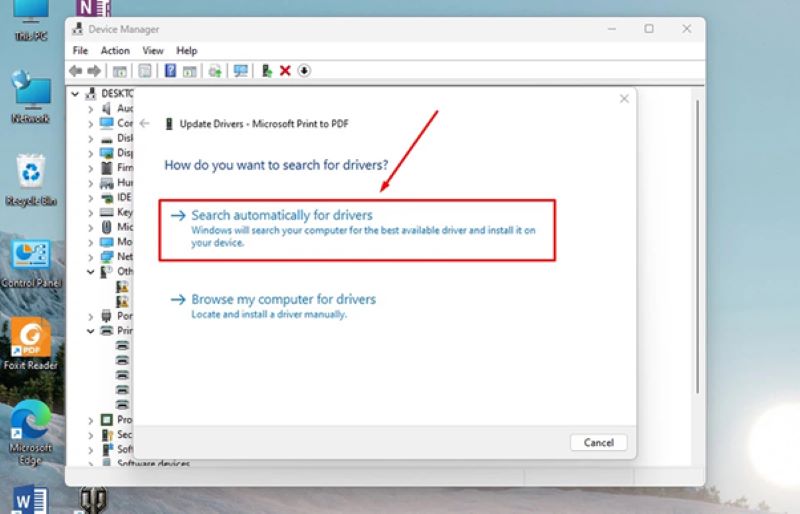
Task: Open the File menu
Action: coord(81,50)
